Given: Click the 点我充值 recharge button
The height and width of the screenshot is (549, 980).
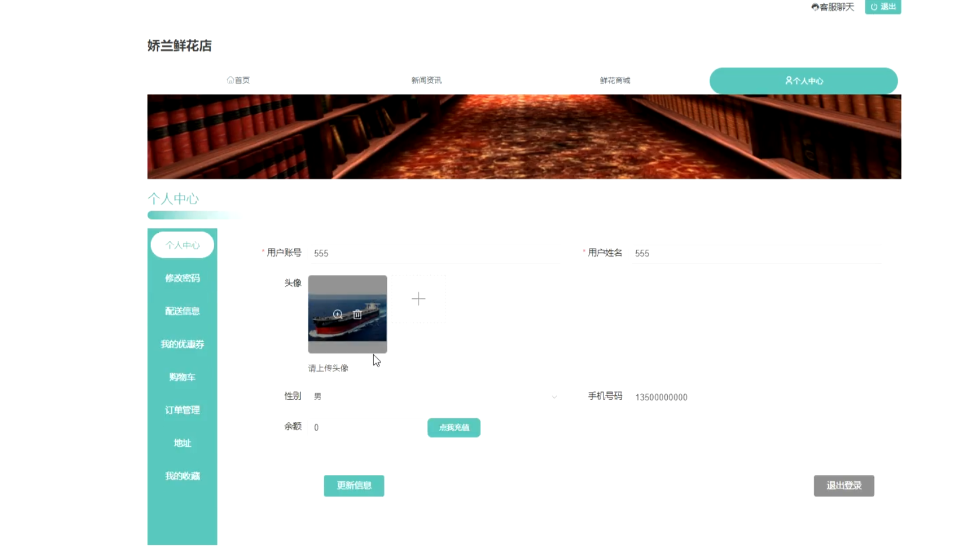Looking at the screenshot, I should [454, 428].
